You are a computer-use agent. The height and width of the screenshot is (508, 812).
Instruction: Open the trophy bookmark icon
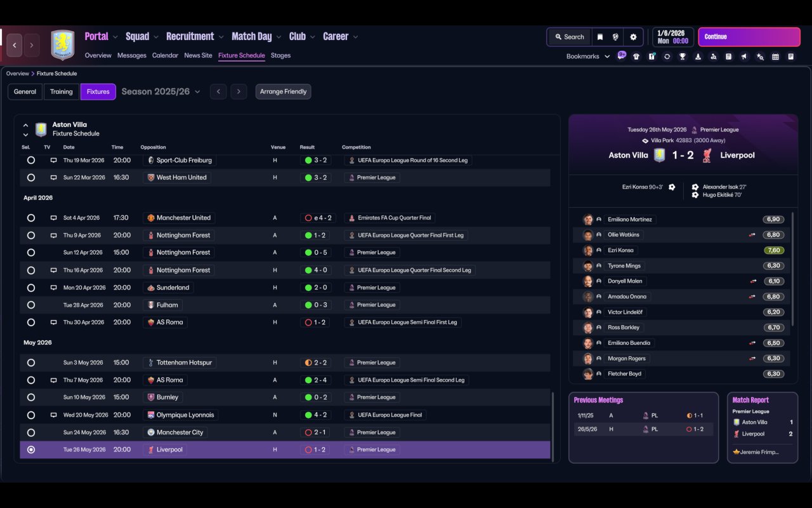pyautogui.click(x=683, y=57)
